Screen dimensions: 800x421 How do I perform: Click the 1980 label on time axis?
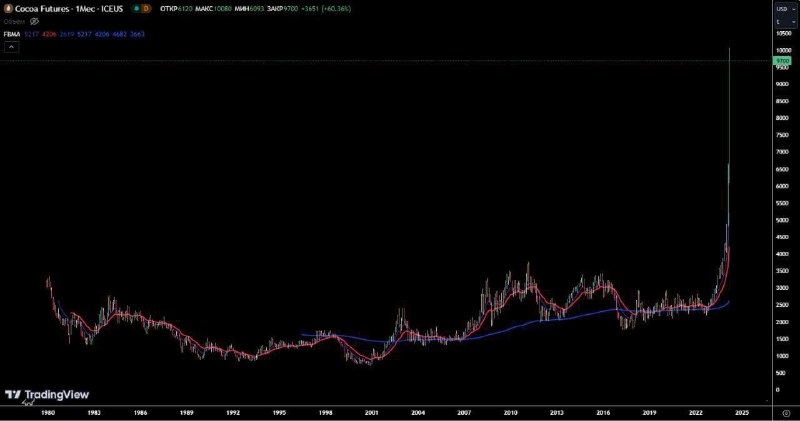[x=47, y=412]
